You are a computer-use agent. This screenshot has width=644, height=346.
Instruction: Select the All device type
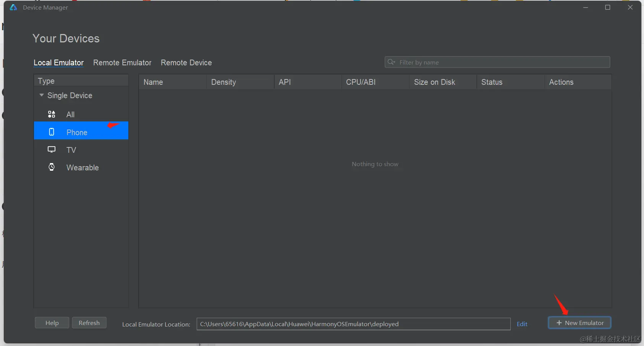81,114
